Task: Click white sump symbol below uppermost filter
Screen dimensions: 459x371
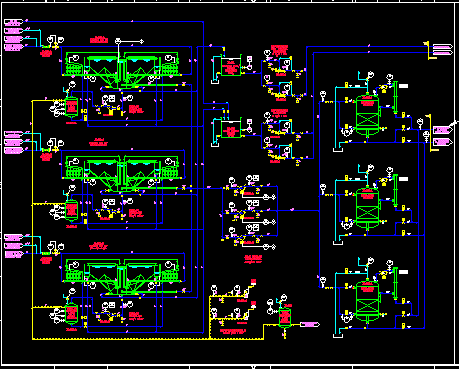Action: tap(338, 150)
